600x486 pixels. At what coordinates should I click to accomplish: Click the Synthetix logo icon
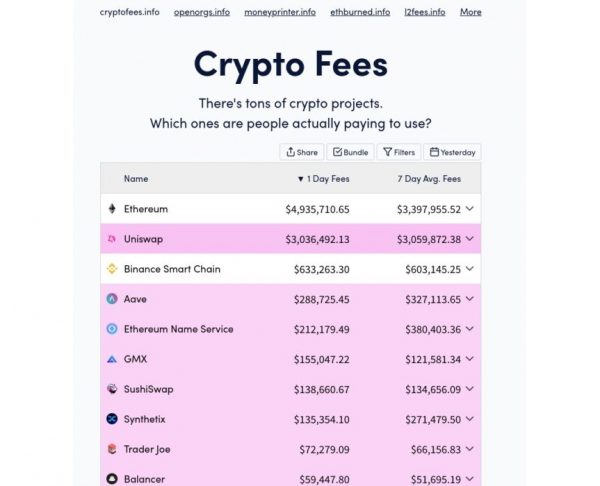tap(111, 419)
